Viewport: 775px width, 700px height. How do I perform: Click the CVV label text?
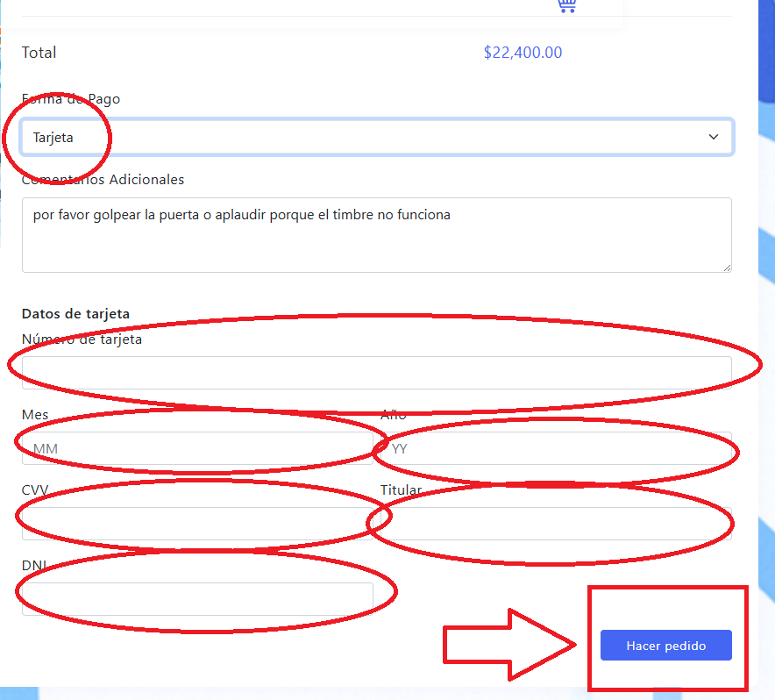point(35,490)
